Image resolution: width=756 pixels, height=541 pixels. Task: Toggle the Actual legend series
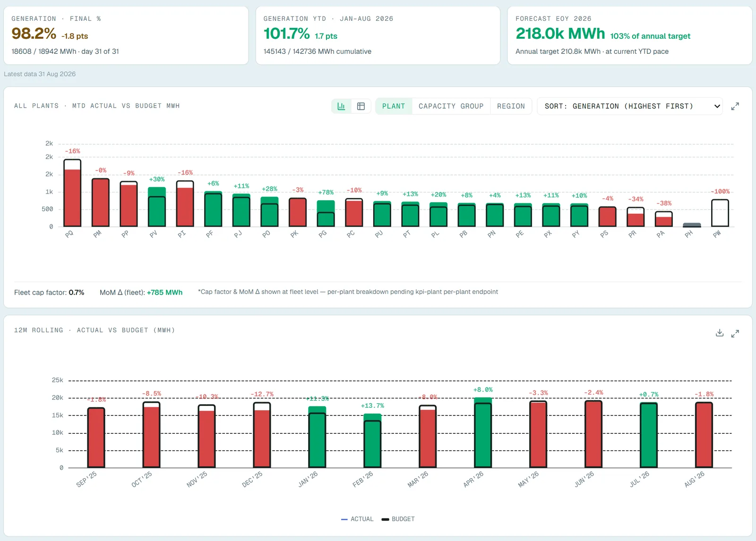pos(357,519)
